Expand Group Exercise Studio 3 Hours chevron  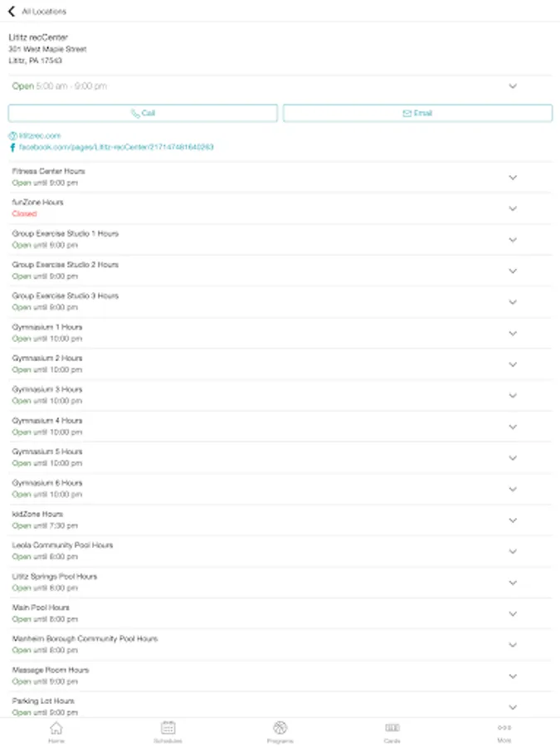513,302
